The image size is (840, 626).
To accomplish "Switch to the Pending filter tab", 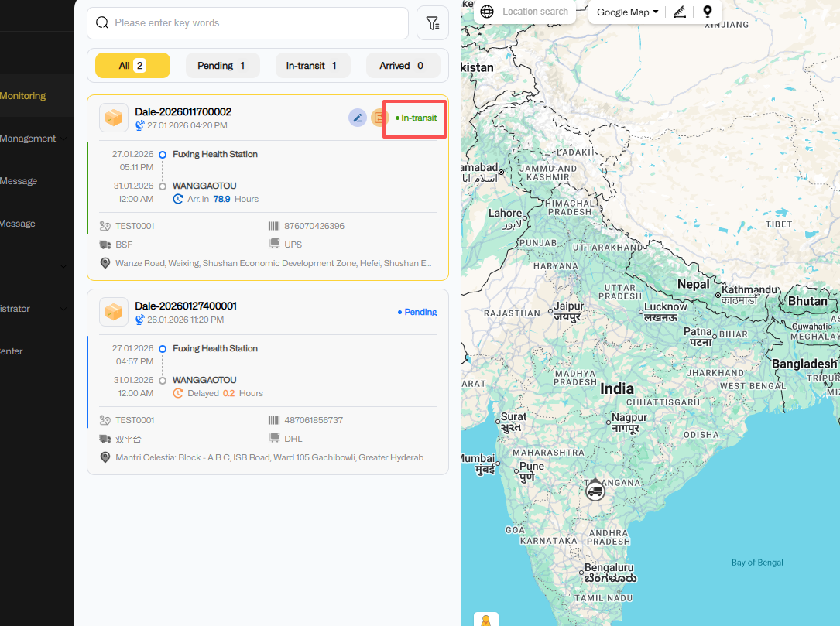I will tap(222, 66).
